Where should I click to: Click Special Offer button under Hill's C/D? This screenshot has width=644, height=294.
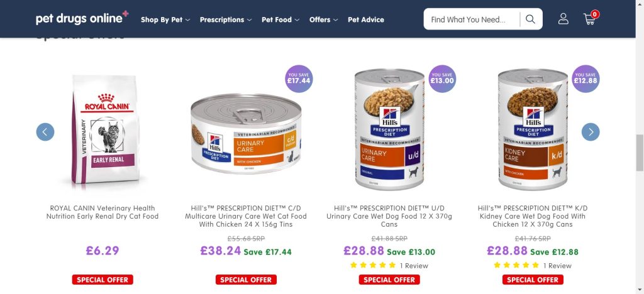pyautogui.click(x=246, y=280)
